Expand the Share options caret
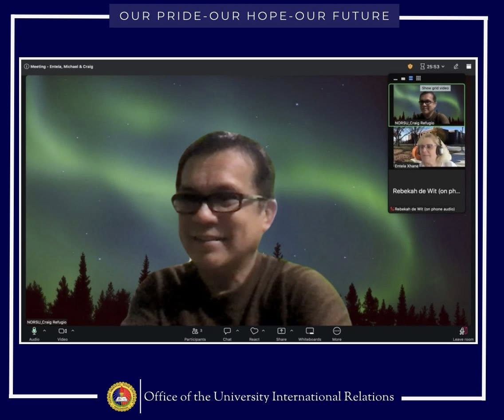This screenshot has width=504, height=420. pyautogui.click(x=291, y=331)
